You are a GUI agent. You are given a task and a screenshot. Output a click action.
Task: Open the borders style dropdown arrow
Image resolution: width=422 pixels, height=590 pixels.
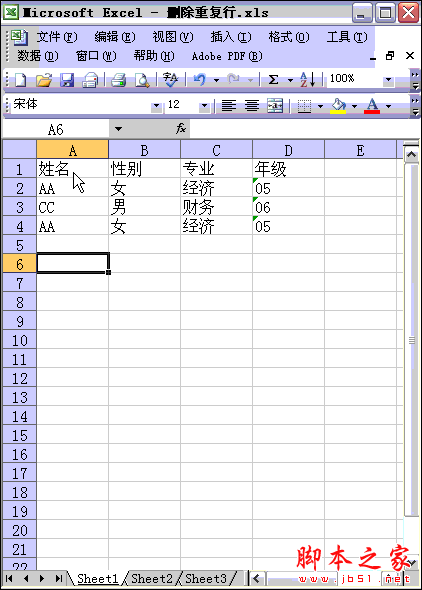click(x=320, y=106)
